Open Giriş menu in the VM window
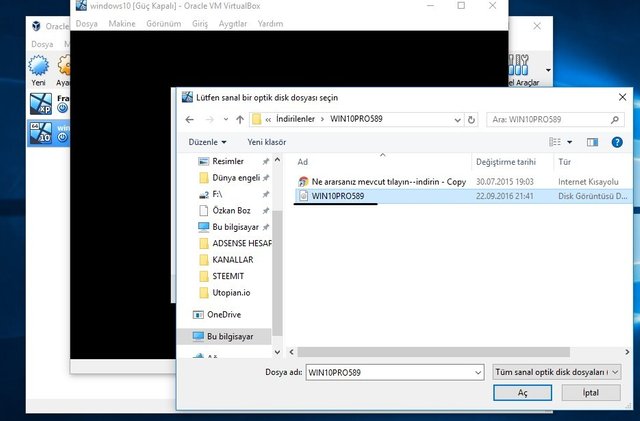This screenshot has height=421, width=640. tap(200, 24)
